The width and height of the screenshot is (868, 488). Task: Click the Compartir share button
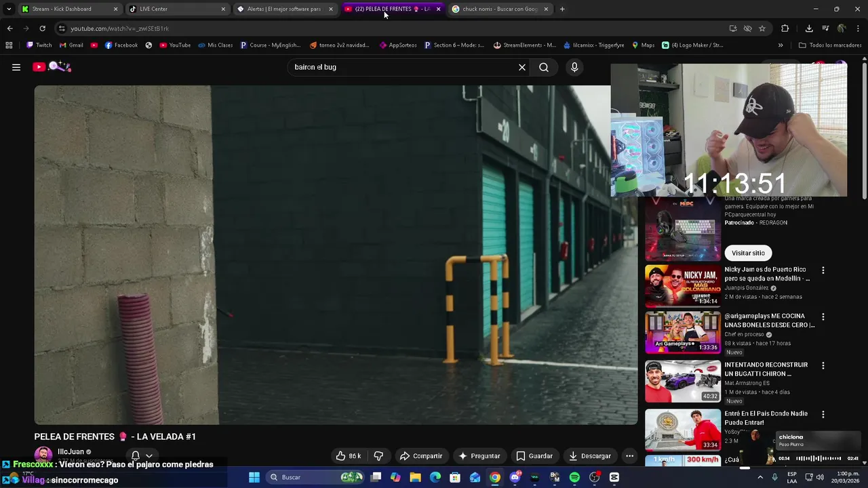point(421,456)
